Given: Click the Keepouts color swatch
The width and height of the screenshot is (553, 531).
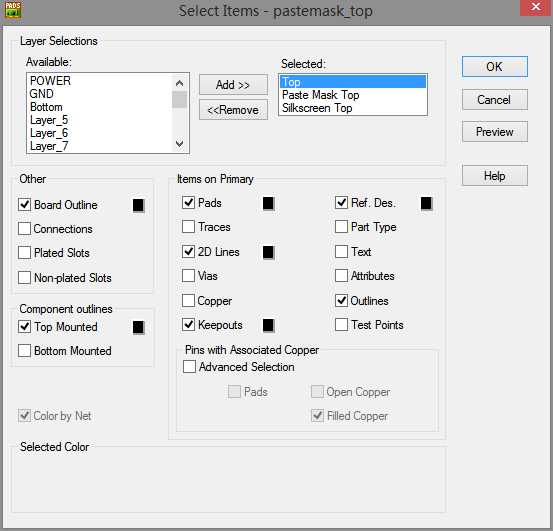Looking at the screenshot, I should [x=268, y=325].
